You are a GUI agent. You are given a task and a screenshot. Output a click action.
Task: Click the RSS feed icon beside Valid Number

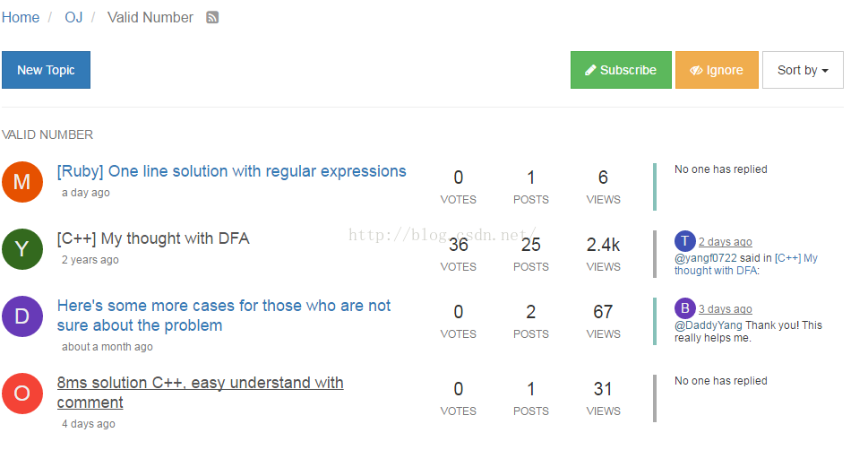coord(212,18)
